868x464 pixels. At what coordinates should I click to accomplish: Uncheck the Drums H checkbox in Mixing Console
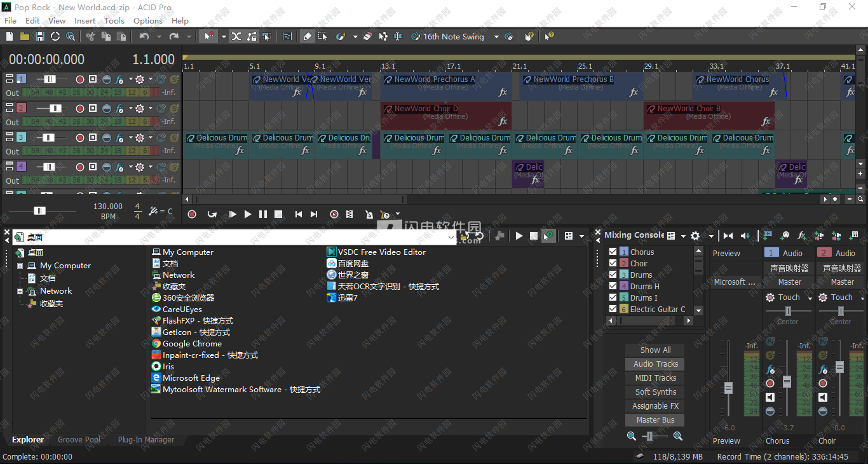[x=613, y=286]
